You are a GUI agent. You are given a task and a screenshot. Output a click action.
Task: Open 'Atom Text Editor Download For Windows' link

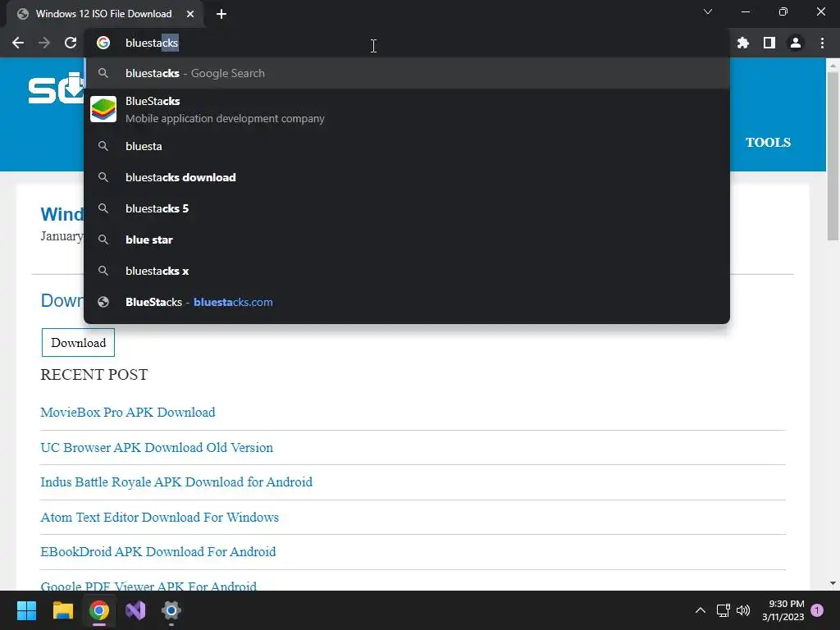160,517
